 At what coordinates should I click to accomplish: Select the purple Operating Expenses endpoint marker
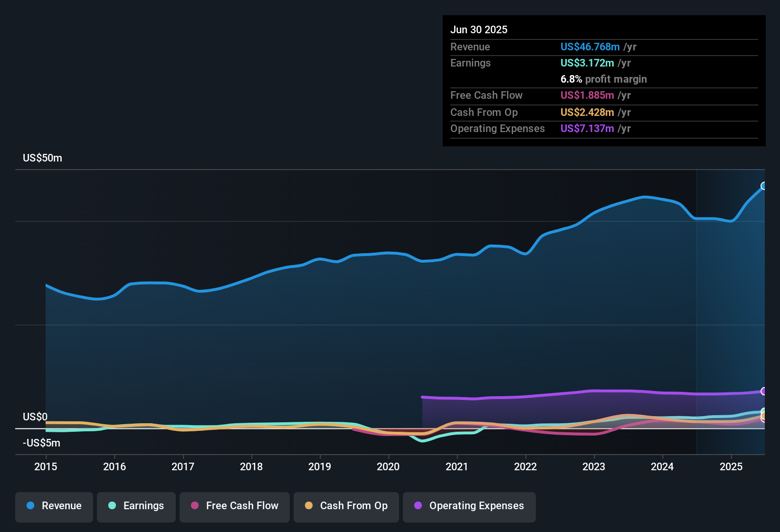pyautogui.click(x=764, y=391)
